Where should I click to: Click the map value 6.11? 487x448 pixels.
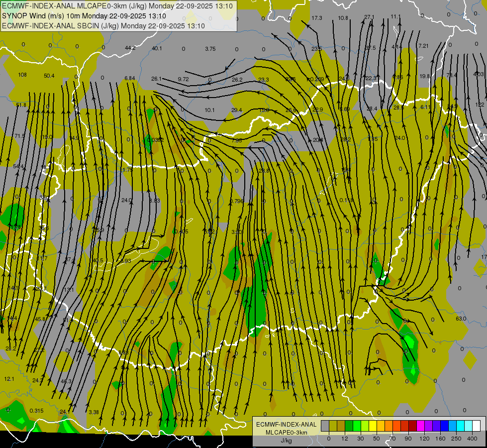tap(425, 107)
